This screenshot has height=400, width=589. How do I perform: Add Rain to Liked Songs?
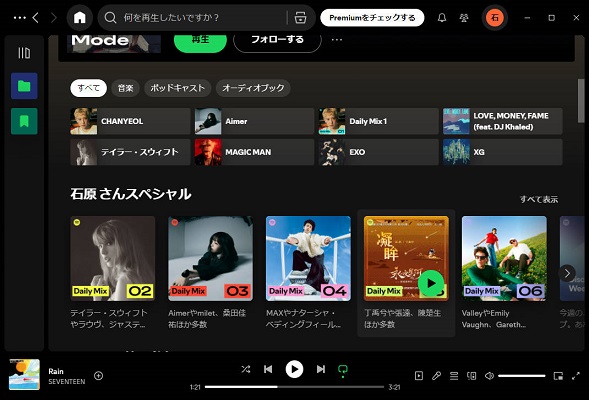click(x=98, y=376)
